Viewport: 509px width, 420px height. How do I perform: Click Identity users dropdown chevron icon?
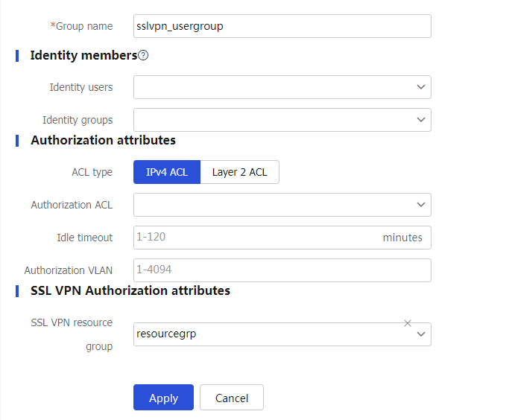[421, 87]
